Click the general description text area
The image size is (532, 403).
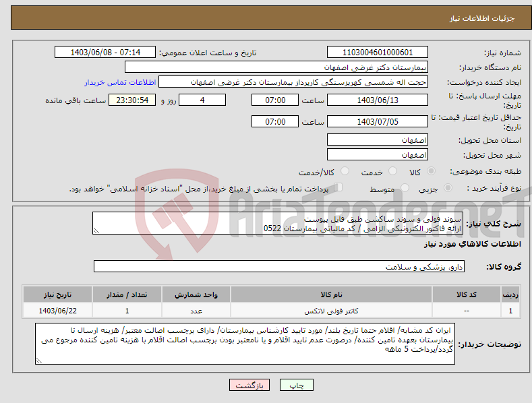[278, 223]
